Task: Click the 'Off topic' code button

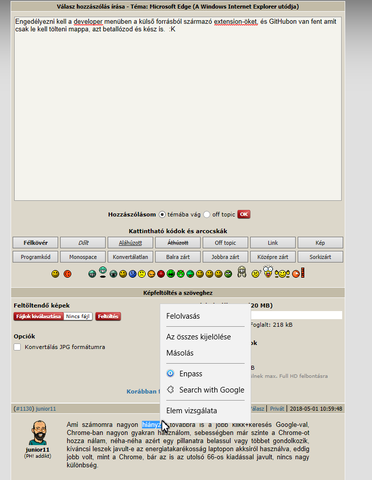Action: tap(225, 243)
